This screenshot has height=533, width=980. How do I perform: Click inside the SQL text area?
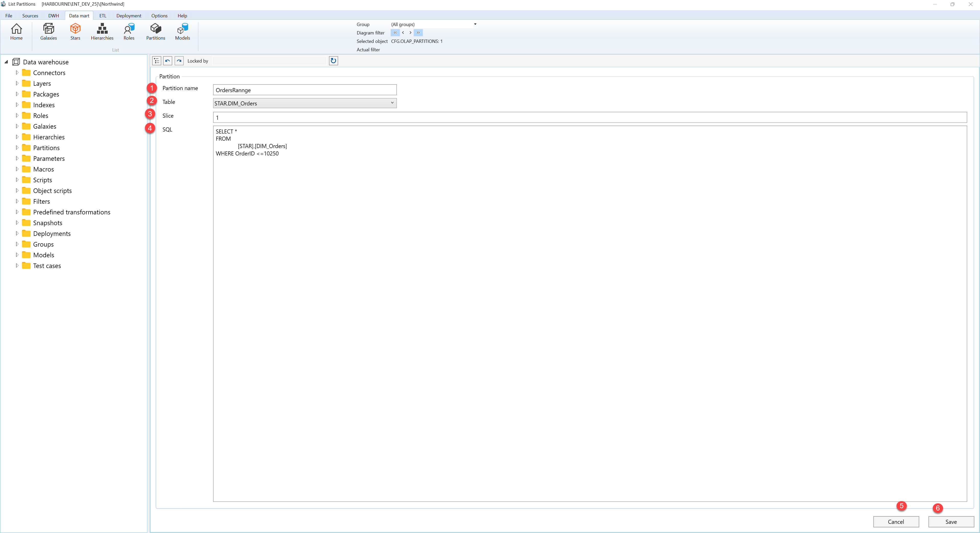590,313
